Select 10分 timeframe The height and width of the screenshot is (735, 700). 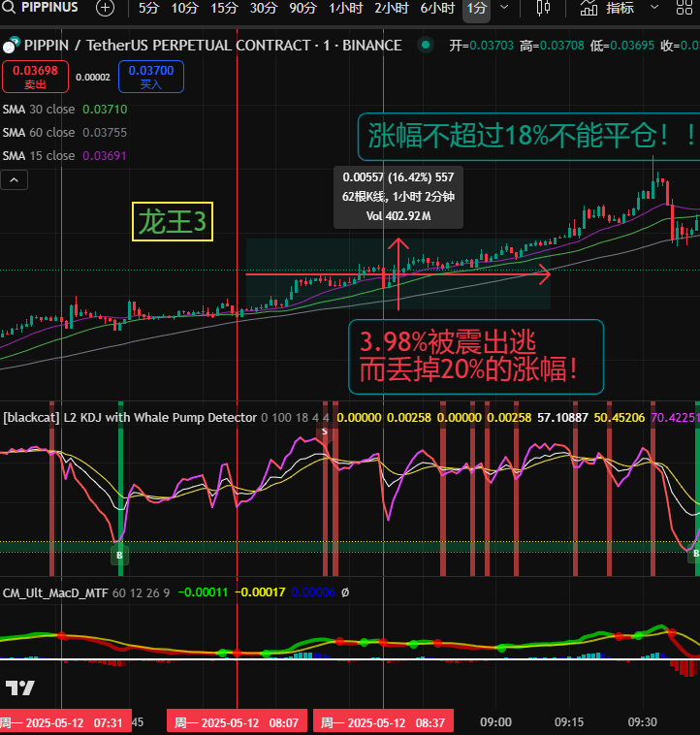[184, 8]
